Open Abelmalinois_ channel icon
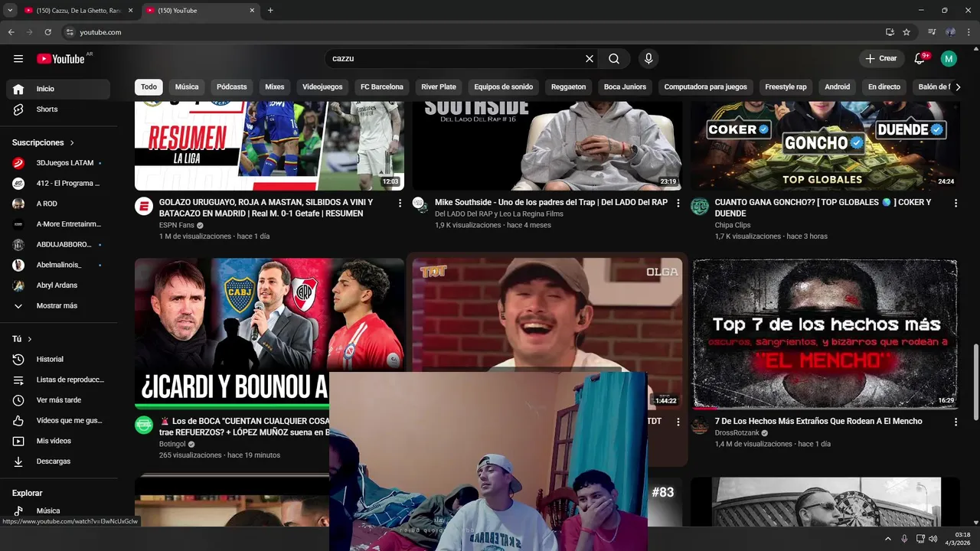Screen dimensions: 980x551 tap(18, 265)
